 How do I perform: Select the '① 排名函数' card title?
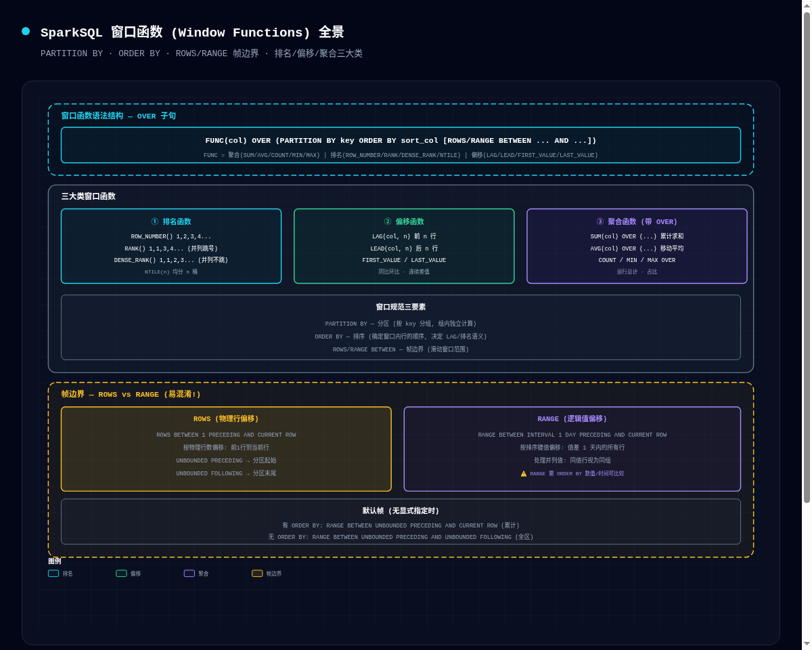point(171,221)
